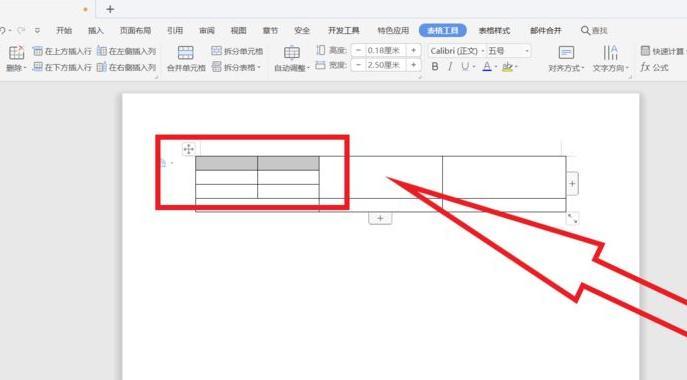This screenshot has height=380, width=687.
Task: Increase column width with plus button
Action: click(413, 65)
